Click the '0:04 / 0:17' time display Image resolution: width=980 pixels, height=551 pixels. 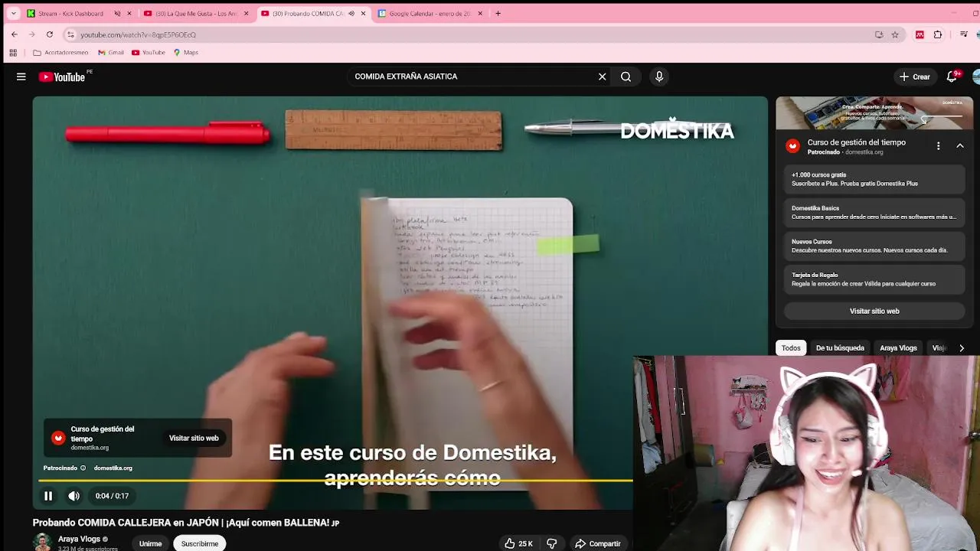(x=112, y=496)
